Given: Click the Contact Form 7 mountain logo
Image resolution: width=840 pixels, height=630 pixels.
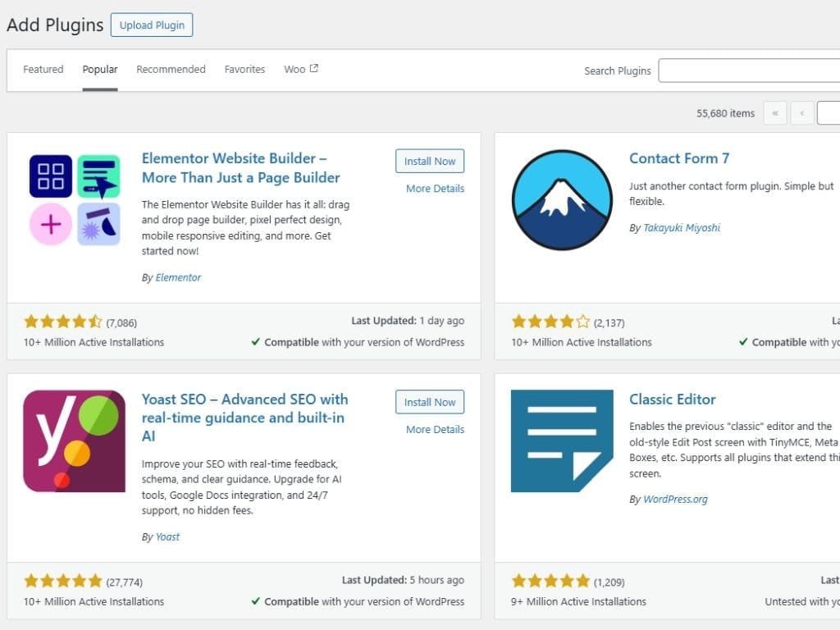Looking at the screenshot, I should [562, 200].
